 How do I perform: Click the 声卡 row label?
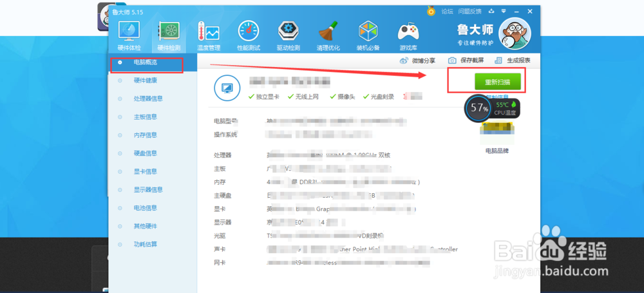click(220, 249)
